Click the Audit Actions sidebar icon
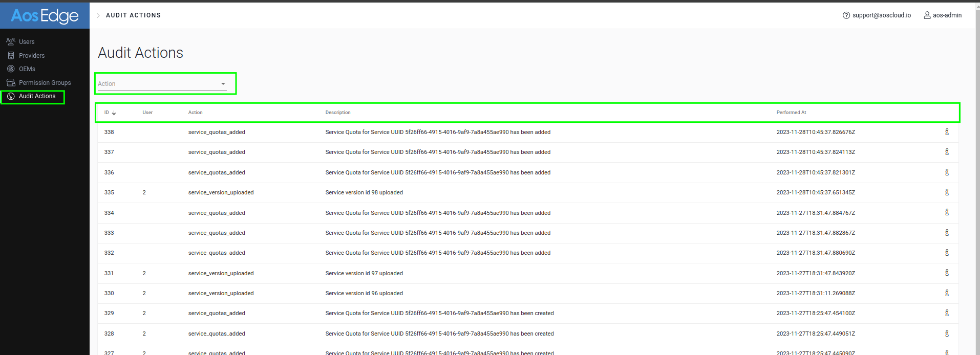Image resolution: width=980 pixels, height=355 pixels. [11, 96]
